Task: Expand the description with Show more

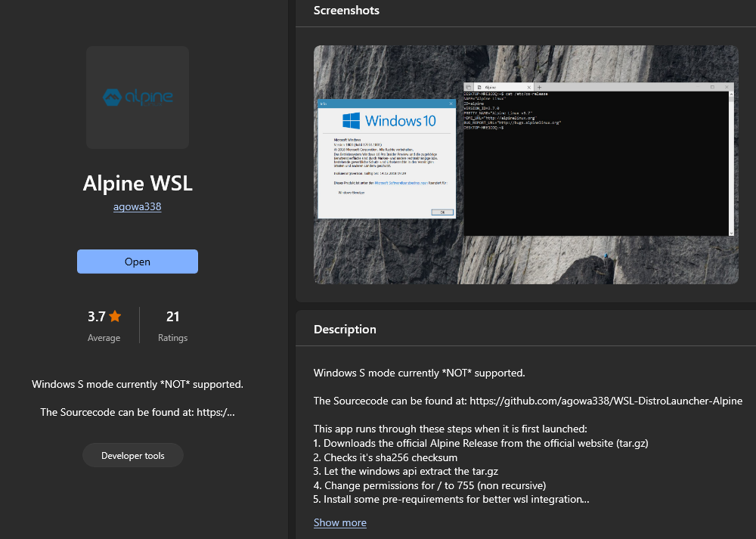Action: (339, 522)
